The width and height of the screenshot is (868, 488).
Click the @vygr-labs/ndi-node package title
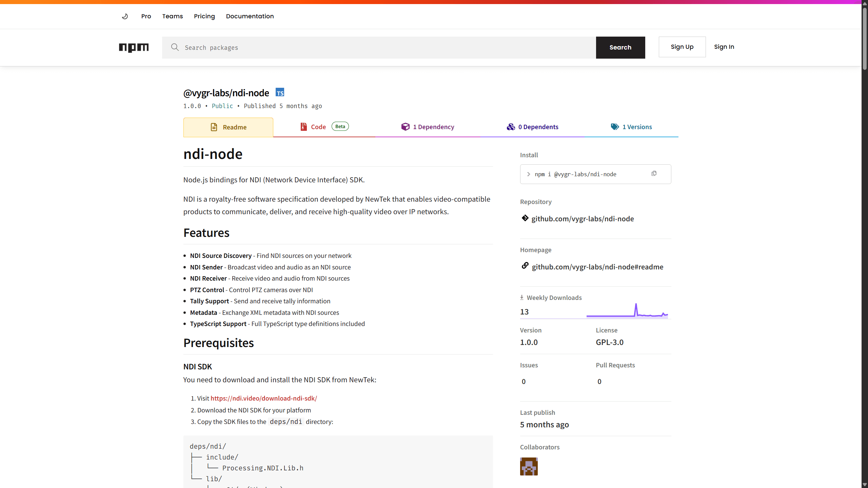[x=226, y=93]
